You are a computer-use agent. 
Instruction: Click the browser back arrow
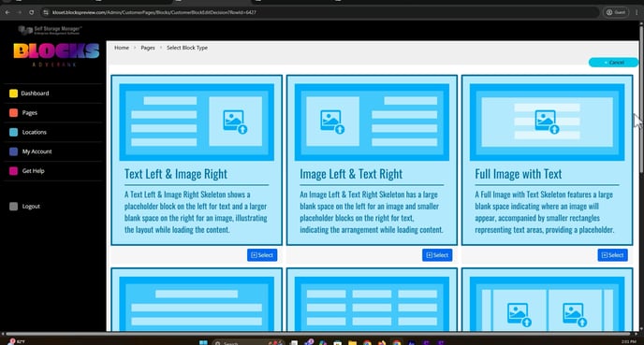point(7,12)
